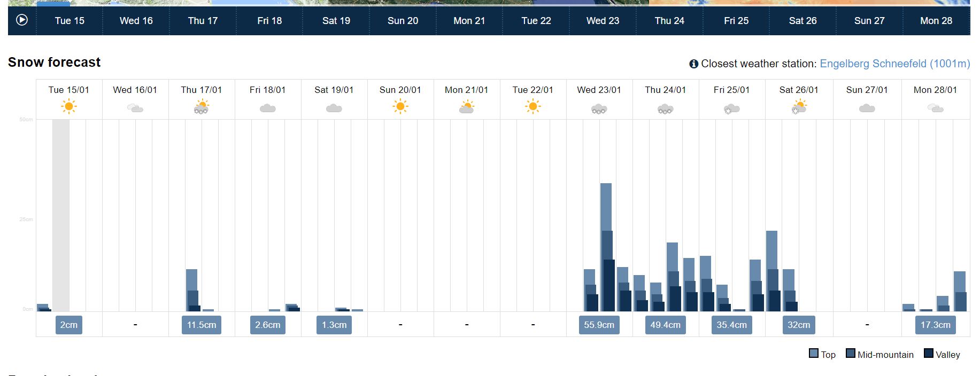980x376 pixels.
Task: Click the info icon beside Closest weather station
Action: (693, 64)
